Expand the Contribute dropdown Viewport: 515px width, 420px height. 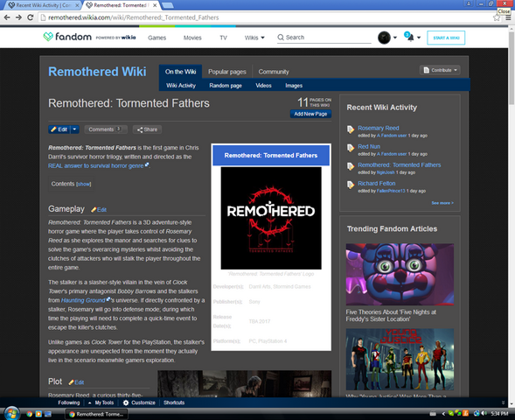pos(440,70)
